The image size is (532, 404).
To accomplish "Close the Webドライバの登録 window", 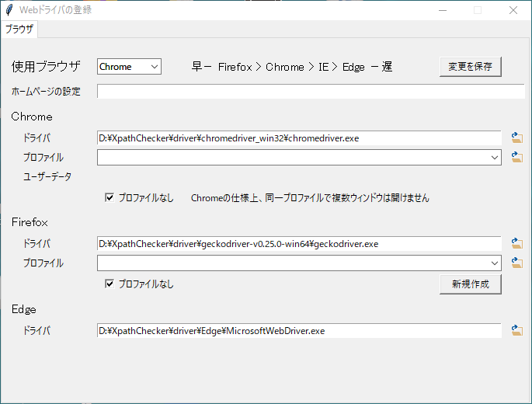I will click(x=513, y=10).
